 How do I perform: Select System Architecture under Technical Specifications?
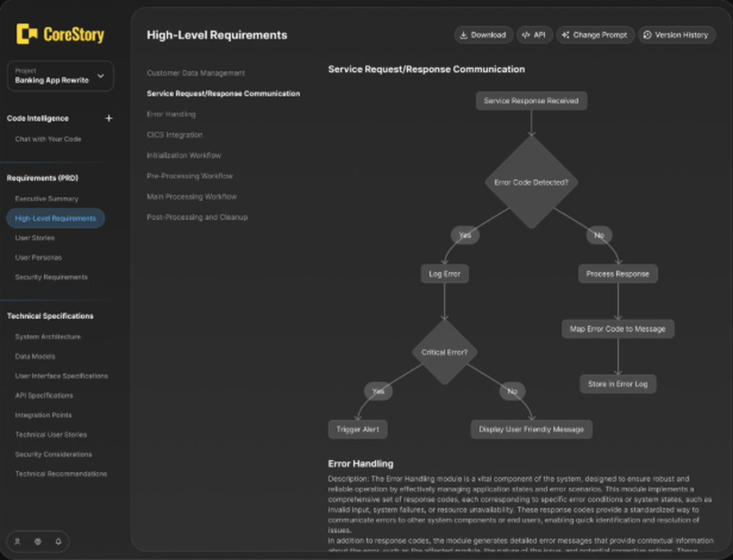48,336
